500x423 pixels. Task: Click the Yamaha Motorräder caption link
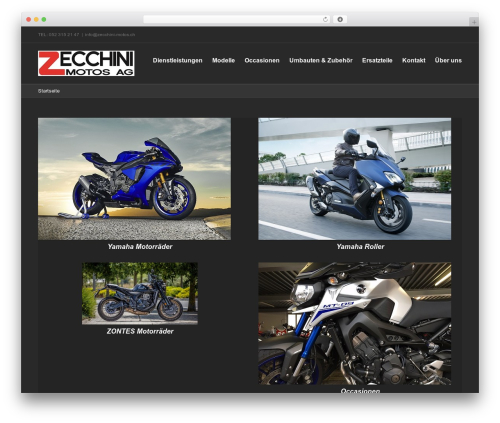140,247
